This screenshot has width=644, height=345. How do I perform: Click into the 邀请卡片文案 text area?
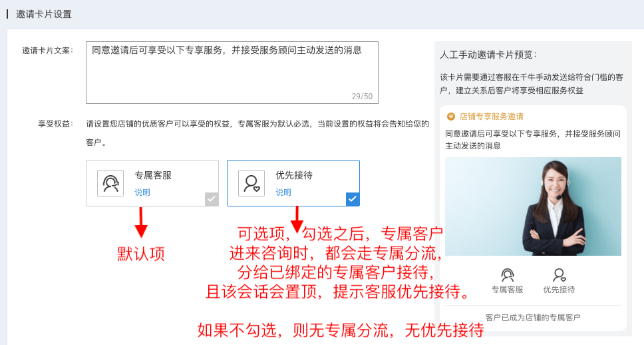[232, 73]
